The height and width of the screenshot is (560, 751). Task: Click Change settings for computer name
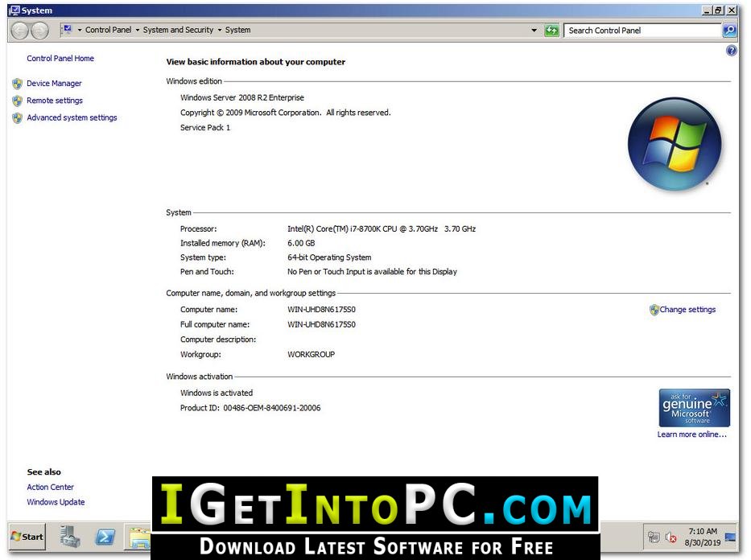[687, 310]
